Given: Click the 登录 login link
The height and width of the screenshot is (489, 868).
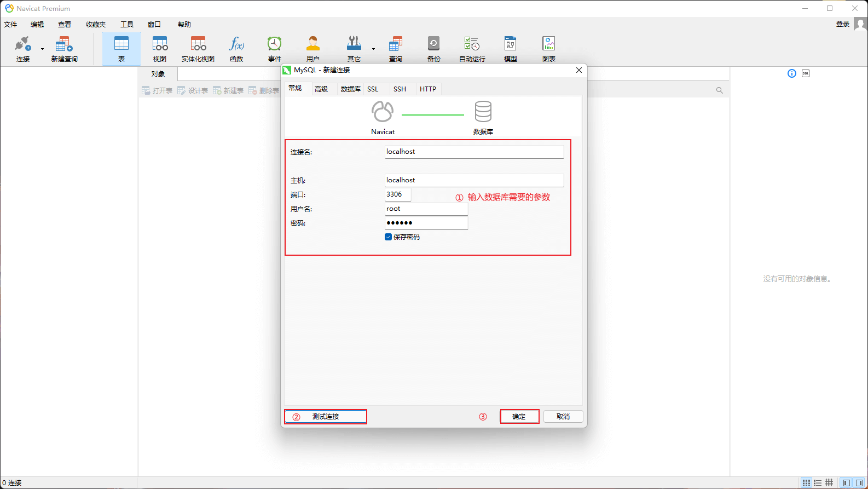Looking at the screenshot, I should pos(843,24).
